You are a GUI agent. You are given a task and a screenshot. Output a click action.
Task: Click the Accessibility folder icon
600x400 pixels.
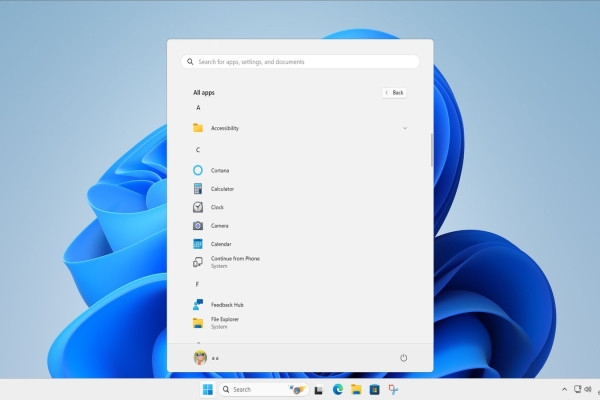pos(198,128)
